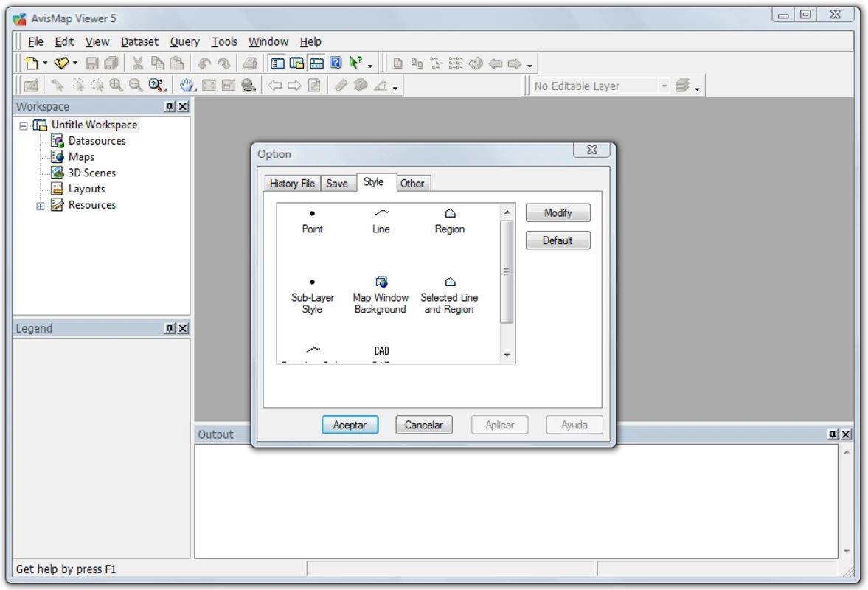Click the measure area polygon icon
The width and height of the screenshot is (868, 590).
pos(361,86)
